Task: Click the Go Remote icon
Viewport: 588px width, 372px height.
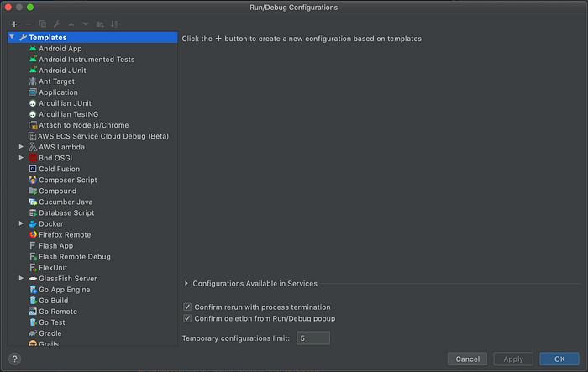Action: [33, 312]
